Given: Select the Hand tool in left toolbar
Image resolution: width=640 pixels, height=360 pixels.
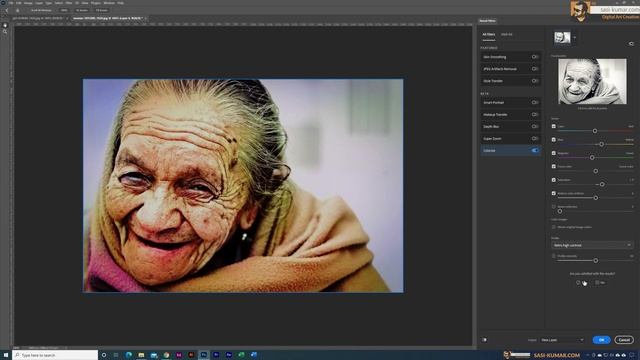Looking at the screenshot, I should click(x=5, y=25).
